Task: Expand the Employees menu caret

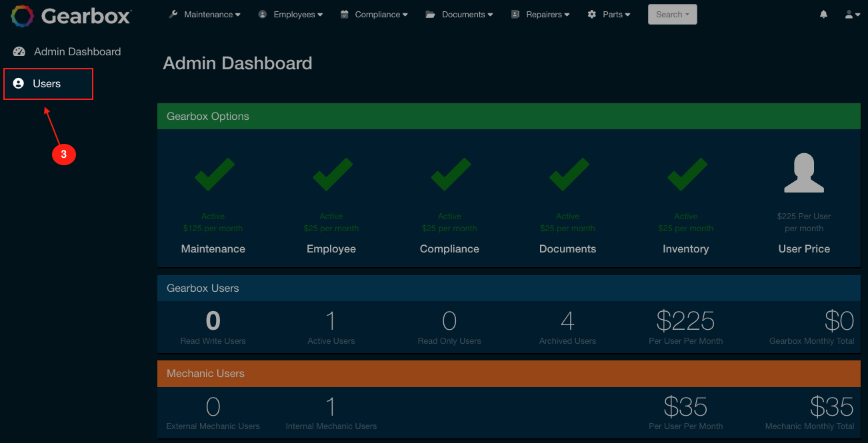Action: (320, 15)
